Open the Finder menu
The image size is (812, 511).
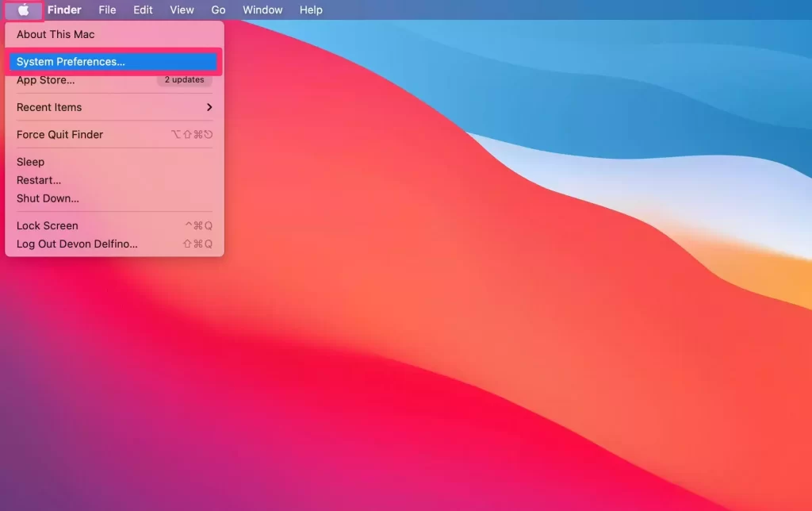point(64,10)
